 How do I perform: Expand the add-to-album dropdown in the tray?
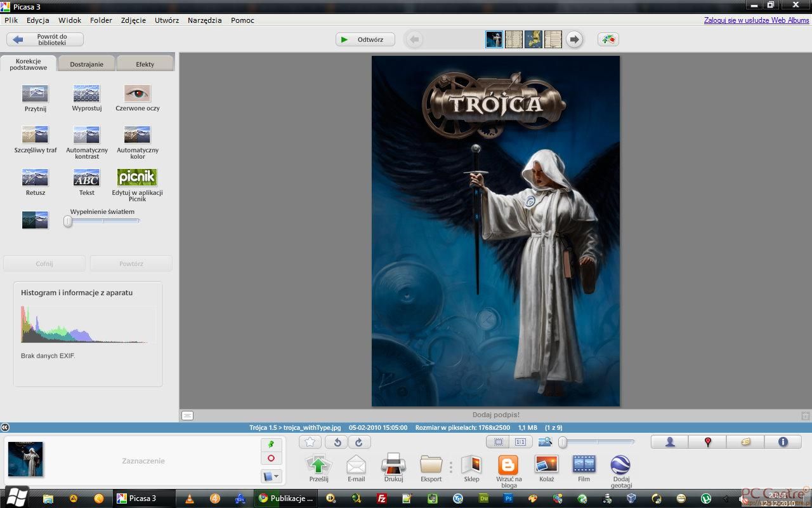pyautogui.click(x=271, y=476)
